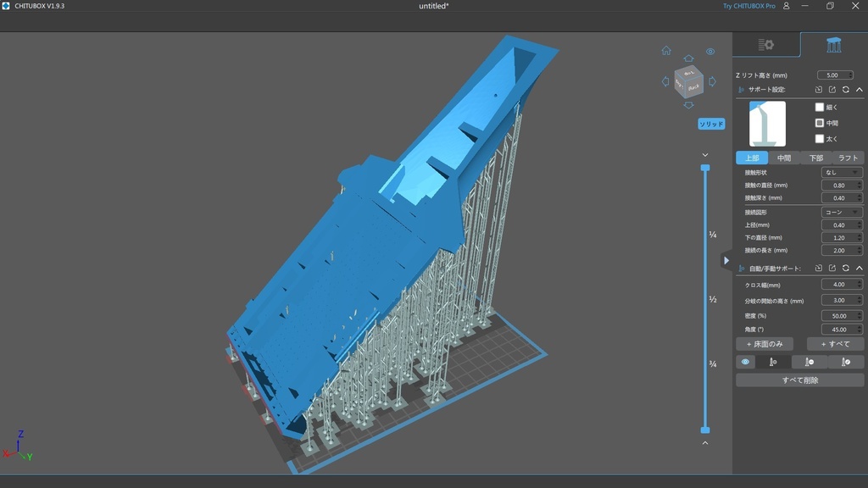Select the 中間 support tab
Screen dimensions: 868x488
(x=784, y=157)
